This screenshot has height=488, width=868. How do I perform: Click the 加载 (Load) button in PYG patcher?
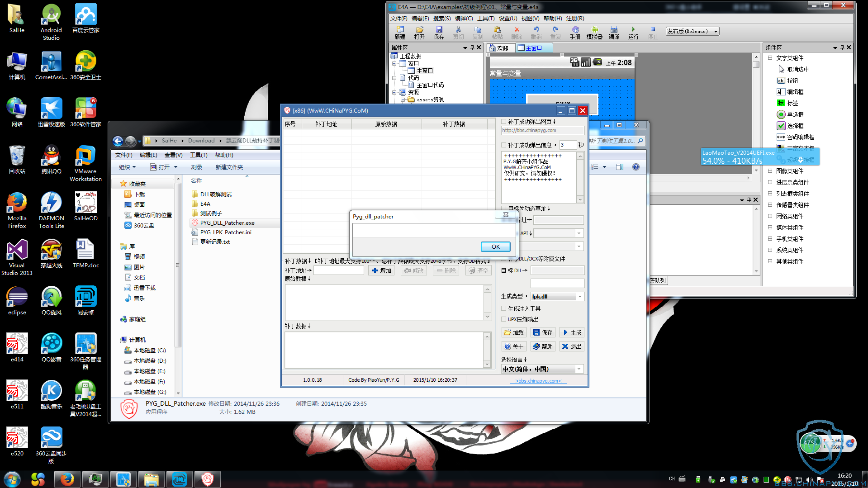pyautogui.click(x=513, y=332)
